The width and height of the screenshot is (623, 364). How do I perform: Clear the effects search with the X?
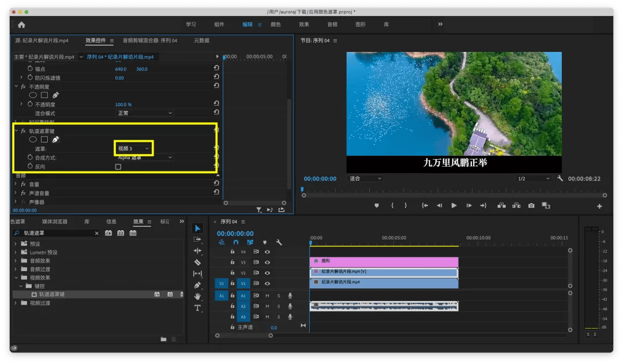point(96,233)
